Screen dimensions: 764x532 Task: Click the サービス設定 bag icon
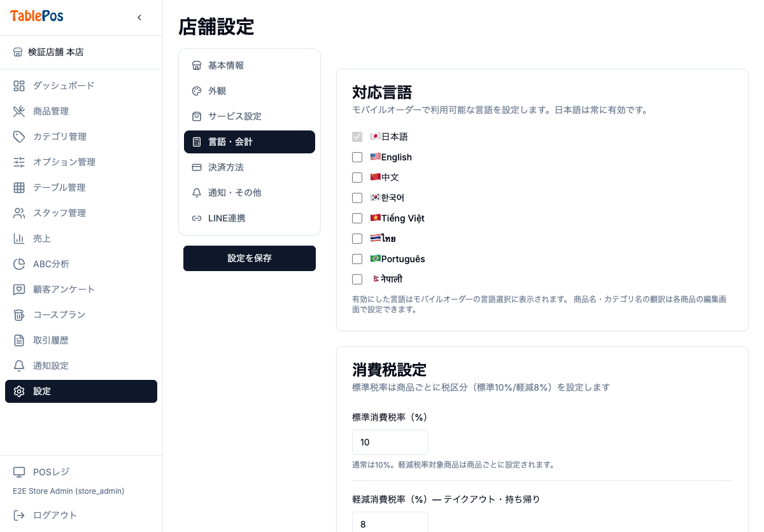coord(197,116)
